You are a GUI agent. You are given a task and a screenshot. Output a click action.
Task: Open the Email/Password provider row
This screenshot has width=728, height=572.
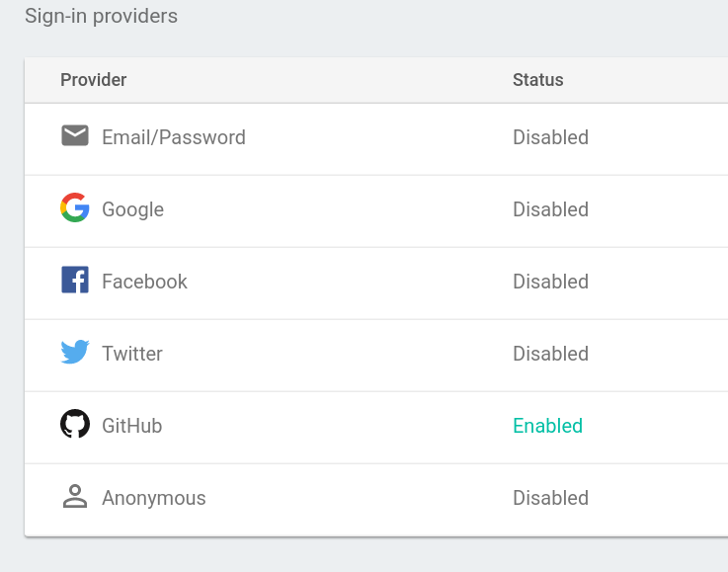[x=174, y=137]
